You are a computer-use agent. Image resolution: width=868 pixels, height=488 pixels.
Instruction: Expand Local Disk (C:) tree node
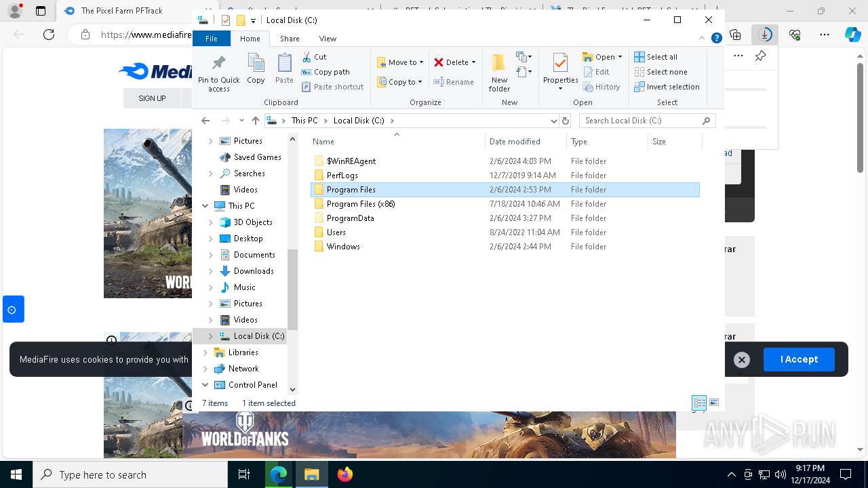coord(210,336)
